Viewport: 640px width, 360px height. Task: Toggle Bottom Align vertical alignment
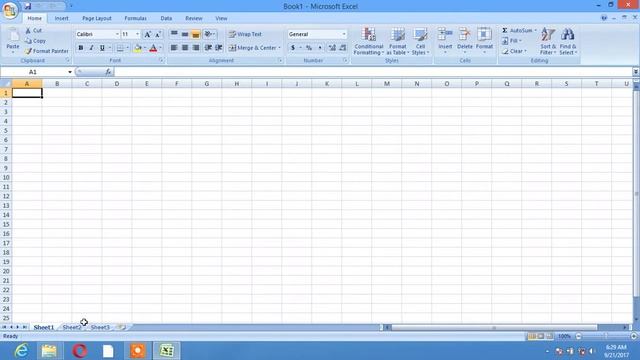196,34
